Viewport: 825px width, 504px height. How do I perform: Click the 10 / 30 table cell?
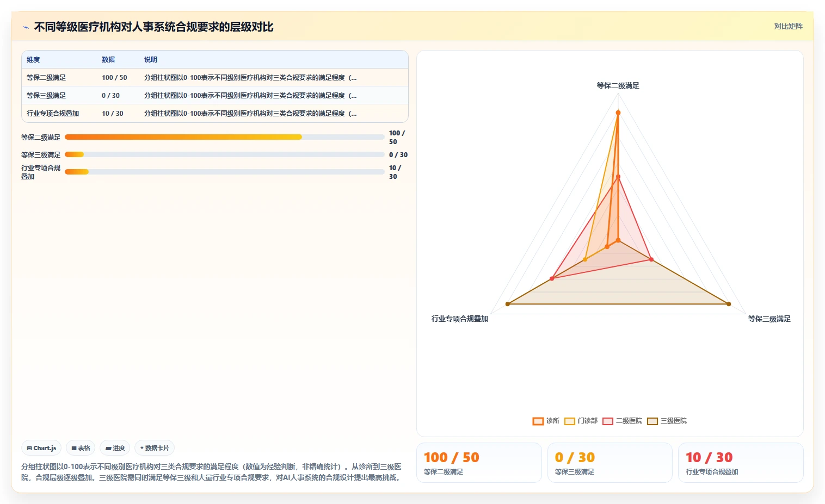[113, 114]
